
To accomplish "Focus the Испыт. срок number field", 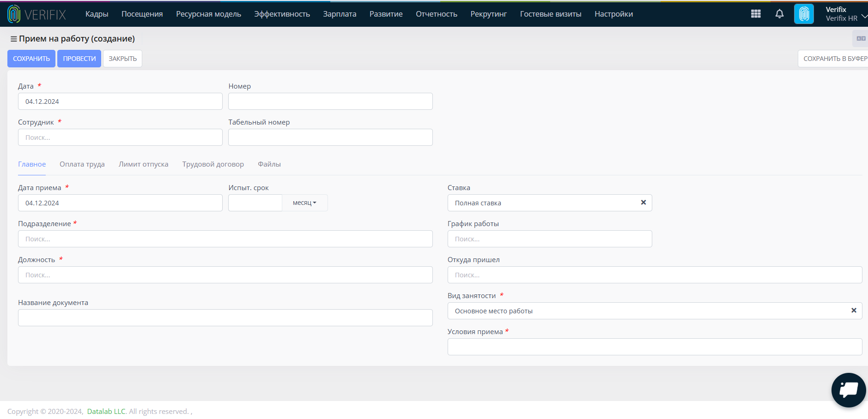I will (255, 203).
